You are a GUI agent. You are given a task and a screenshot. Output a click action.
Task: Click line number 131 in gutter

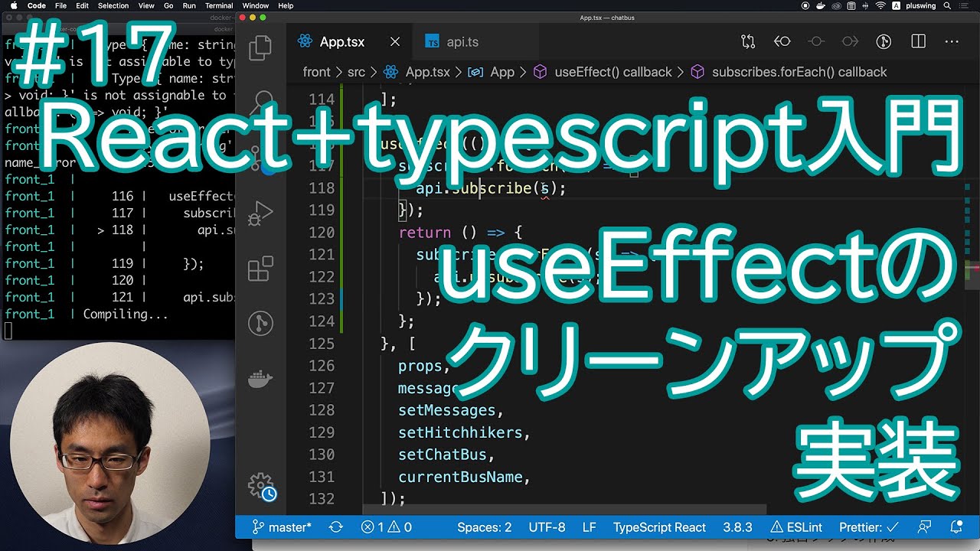[321, 477]
